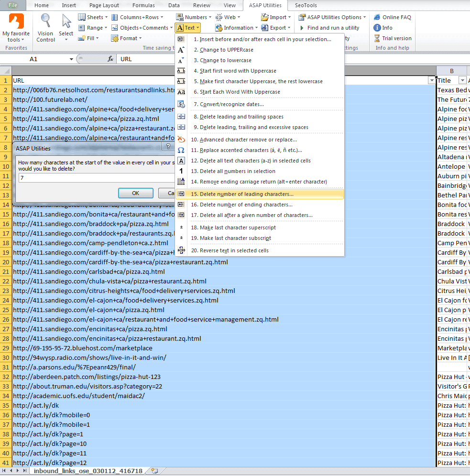Click the Delete all numbers icon
The height and width of the screenshot is (476, 470).
tap(181, 171)
